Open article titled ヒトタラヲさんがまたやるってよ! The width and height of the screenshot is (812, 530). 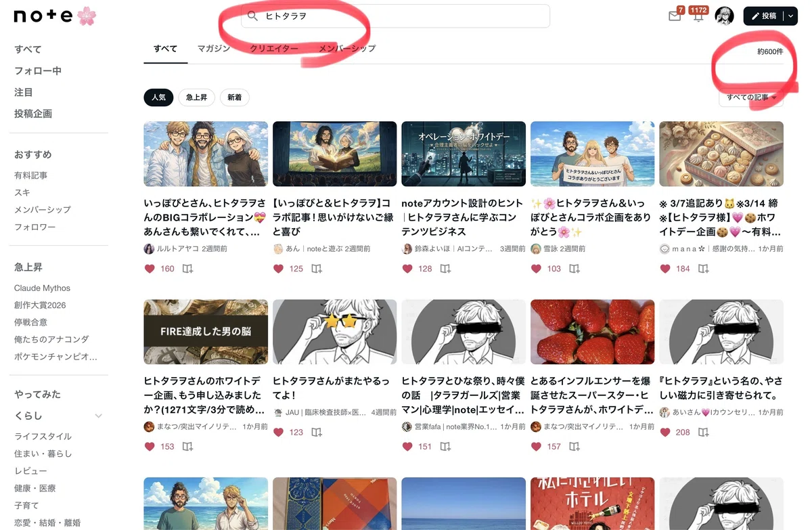331,388
